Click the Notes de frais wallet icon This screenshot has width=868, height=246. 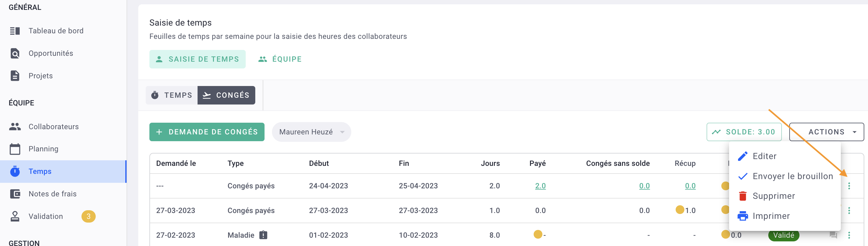click(15, 194)
